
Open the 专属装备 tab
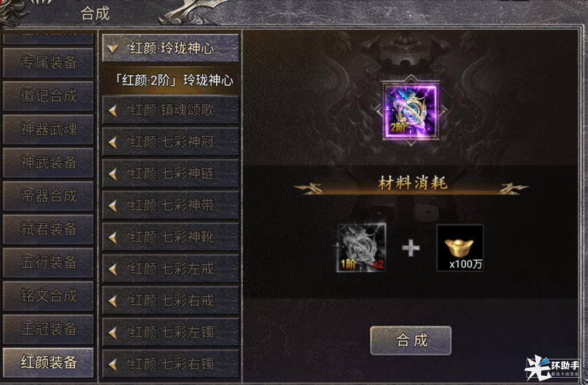click(48, 62)
